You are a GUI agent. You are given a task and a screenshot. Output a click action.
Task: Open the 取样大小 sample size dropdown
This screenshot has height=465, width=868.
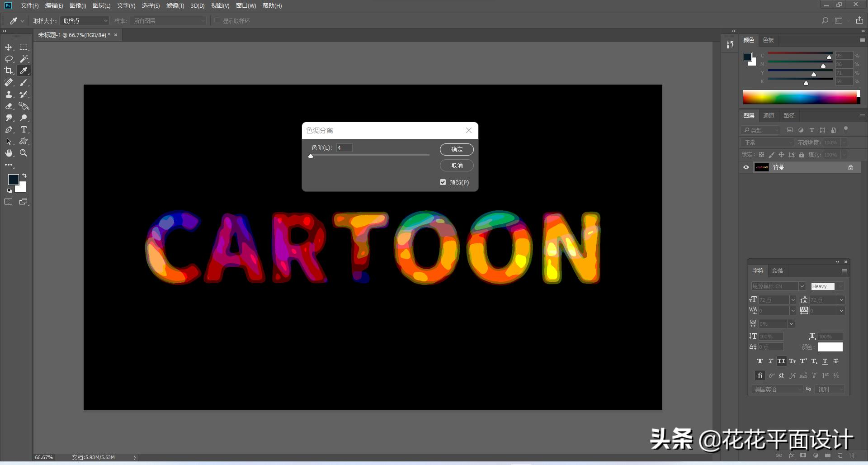(85, 21)
